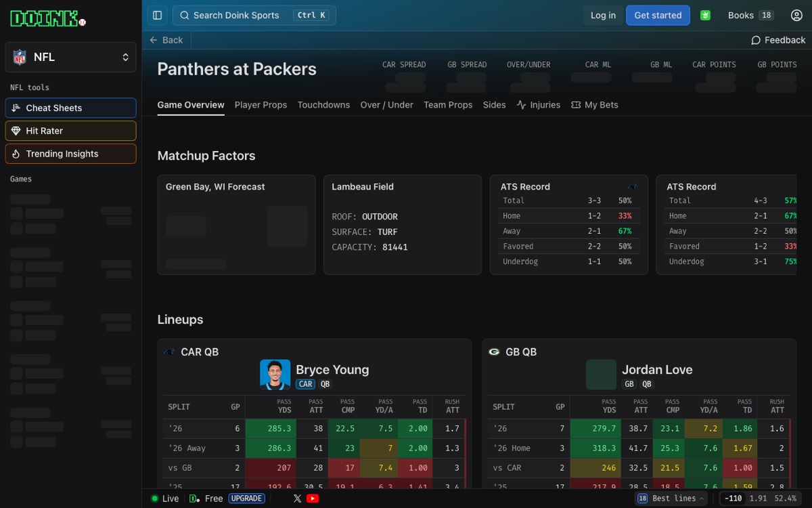812x508 pixels.
Task: Open the Over / Under tab
Action: [x=386, y=105]
